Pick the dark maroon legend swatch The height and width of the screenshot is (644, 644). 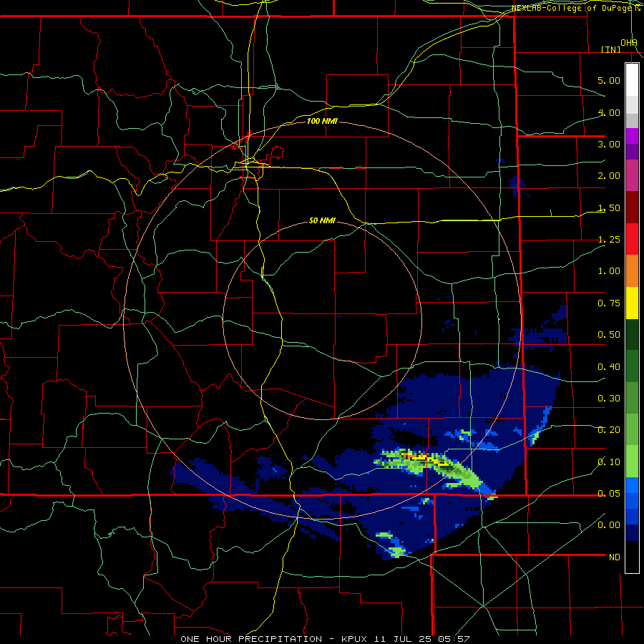pyautogui.click(x=632, y=208)
